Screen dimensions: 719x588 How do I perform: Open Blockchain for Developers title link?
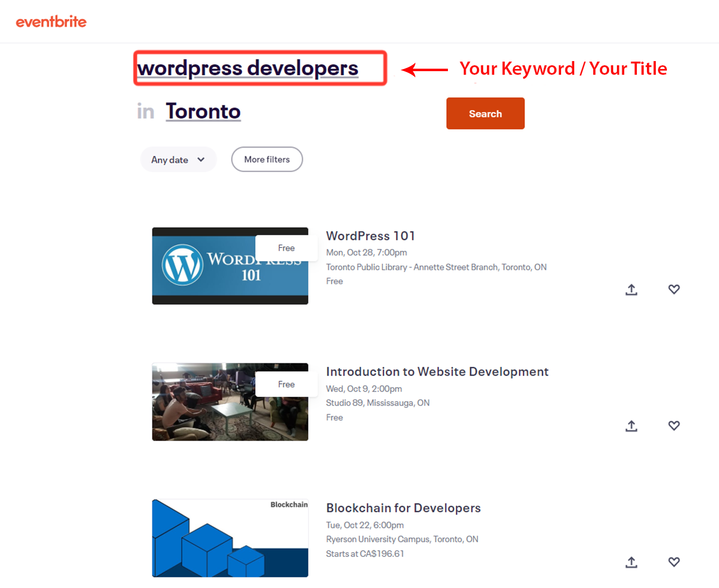[403, 508]
